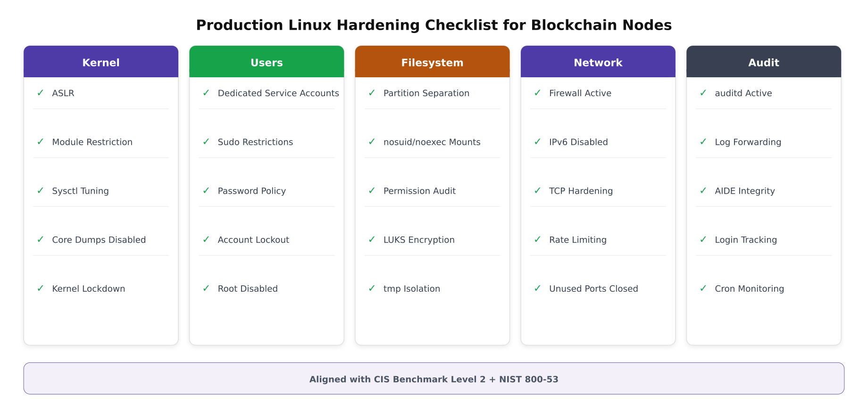Click the checkmark beside Core Dumps Disabled
The image size is (868, 410).
(x=41, y=239)
